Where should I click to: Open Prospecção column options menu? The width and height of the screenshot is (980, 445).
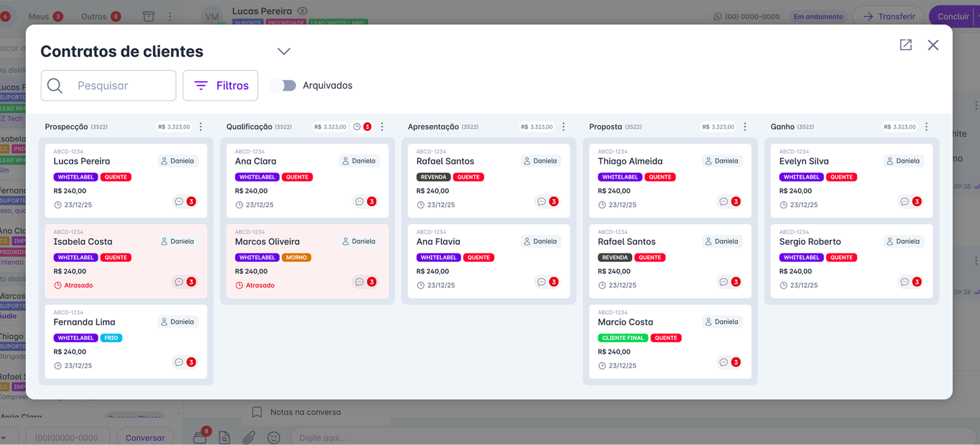200,127
